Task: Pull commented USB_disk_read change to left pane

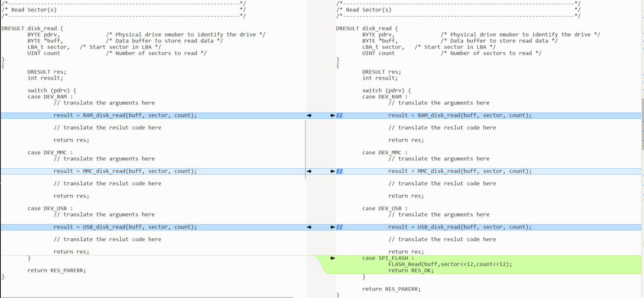Action: [332, 227]
